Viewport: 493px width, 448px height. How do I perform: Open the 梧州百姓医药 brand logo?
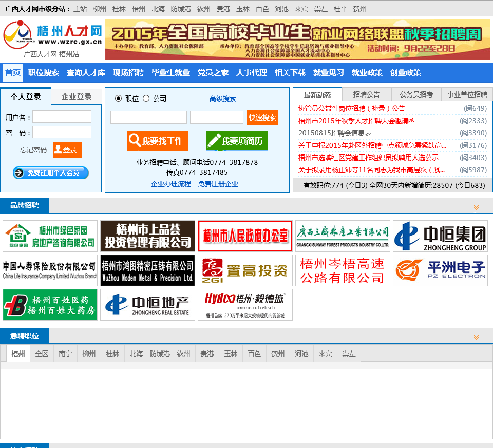tap(50, 305)
